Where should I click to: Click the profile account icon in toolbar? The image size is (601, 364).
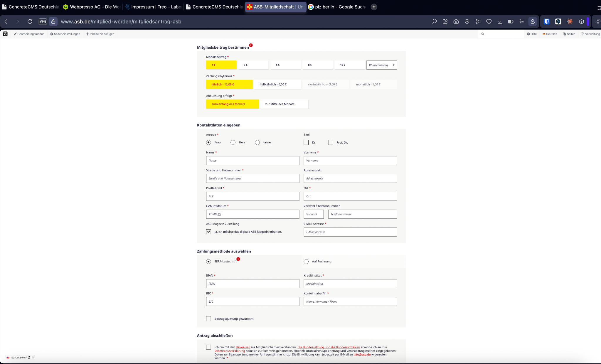pyautogui.click(x=533, y=21)
